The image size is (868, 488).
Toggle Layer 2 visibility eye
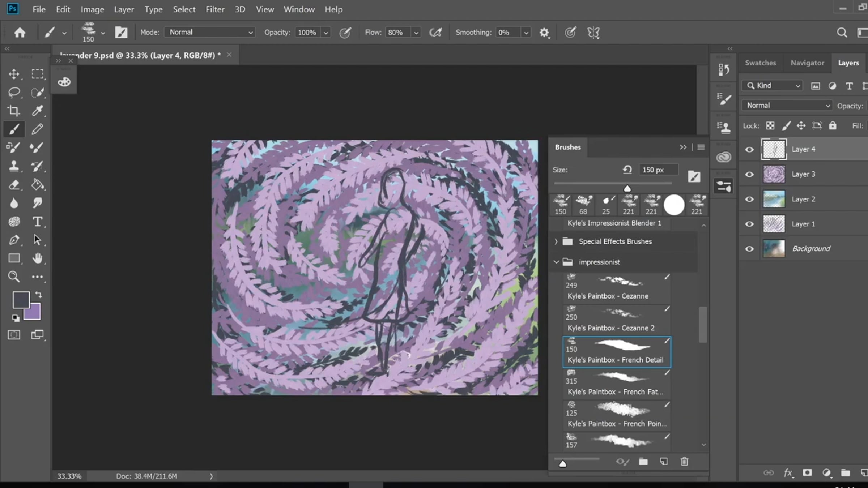tap(749, 199)
